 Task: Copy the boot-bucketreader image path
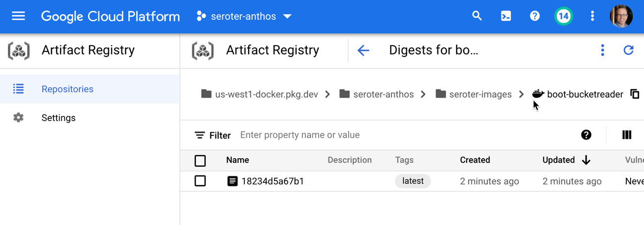coord(635,94)
